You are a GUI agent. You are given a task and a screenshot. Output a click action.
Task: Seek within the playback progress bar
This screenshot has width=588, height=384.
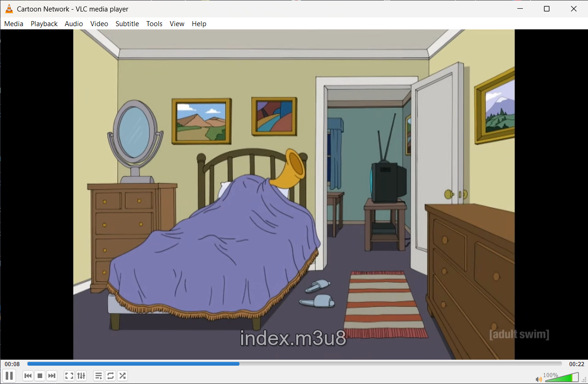294,364
